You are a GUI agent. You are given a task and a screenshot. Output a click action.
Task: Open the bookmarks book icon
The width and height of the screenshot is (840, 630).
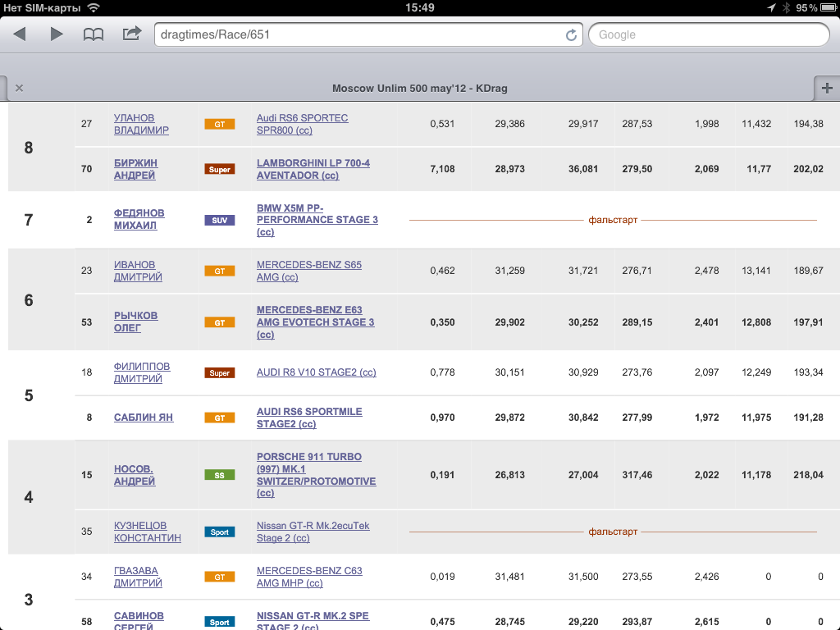94,34
